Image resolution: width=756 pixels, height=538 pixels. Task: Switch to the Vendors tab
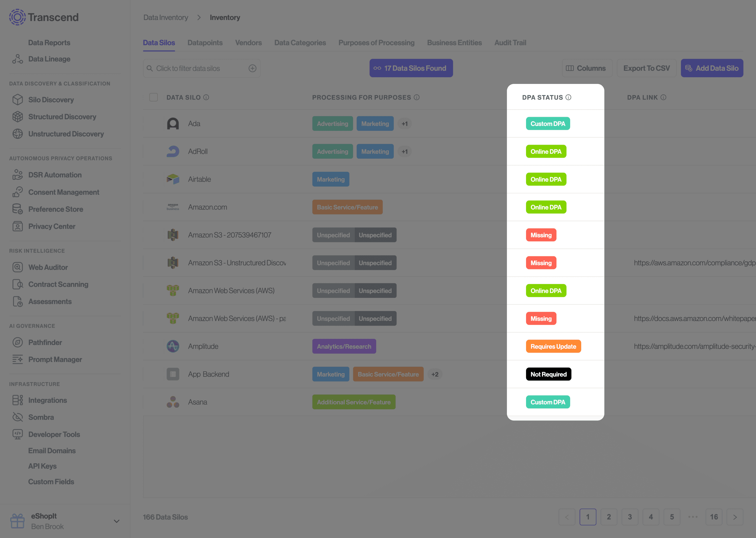click(x=248, y=43)
